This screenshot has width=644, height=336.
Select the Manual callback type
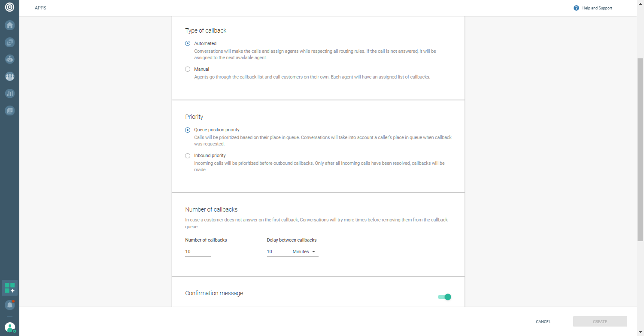coord(188,69)
